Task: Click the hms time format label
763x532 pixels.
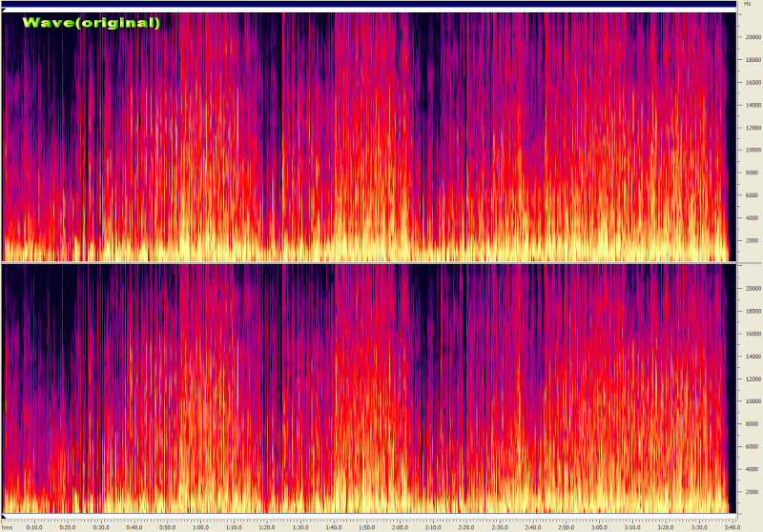Action: click(x=8, y=526)
